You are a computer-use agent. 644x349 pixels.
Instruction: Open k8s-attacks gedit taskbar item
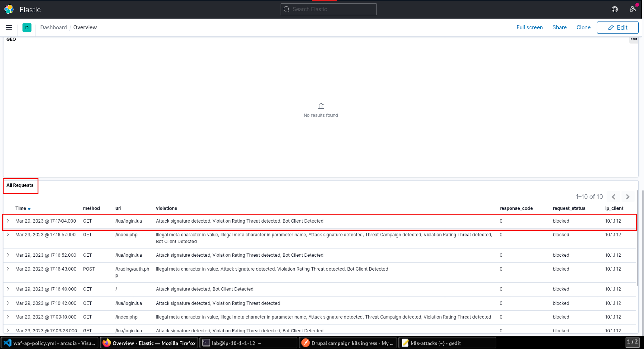tap(447, 343)
